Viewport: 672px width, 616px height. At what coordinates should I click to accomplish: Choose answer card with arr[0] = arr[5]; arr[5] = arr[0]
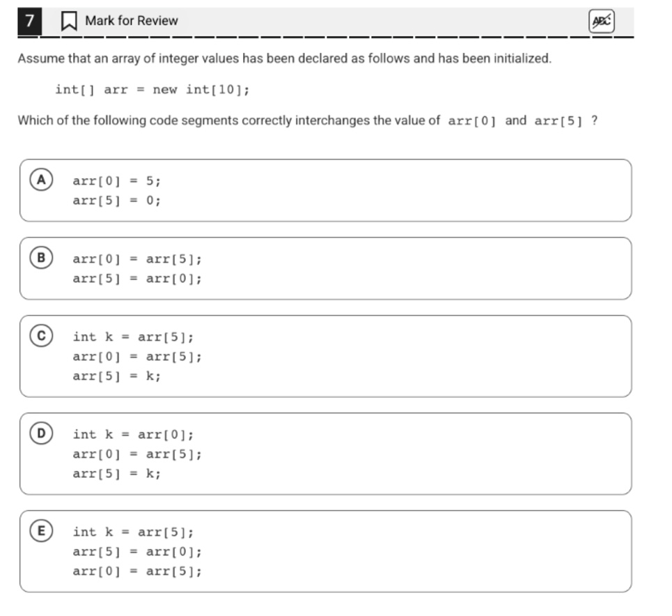[326, 268]
